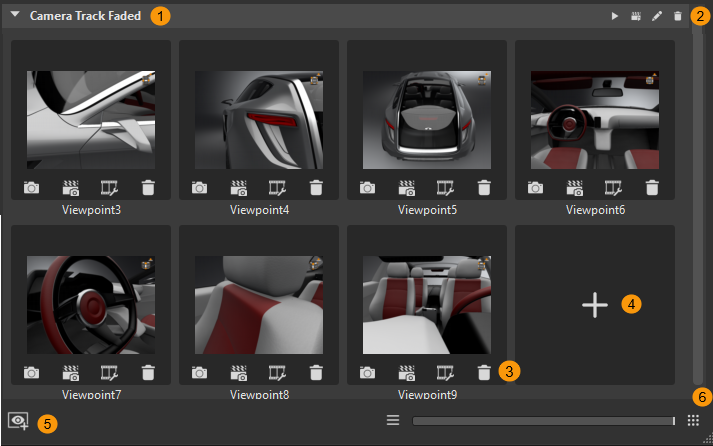713x446 pixels.
Task: Open animation settings for Viewpoint7
Action: point(109,373)
